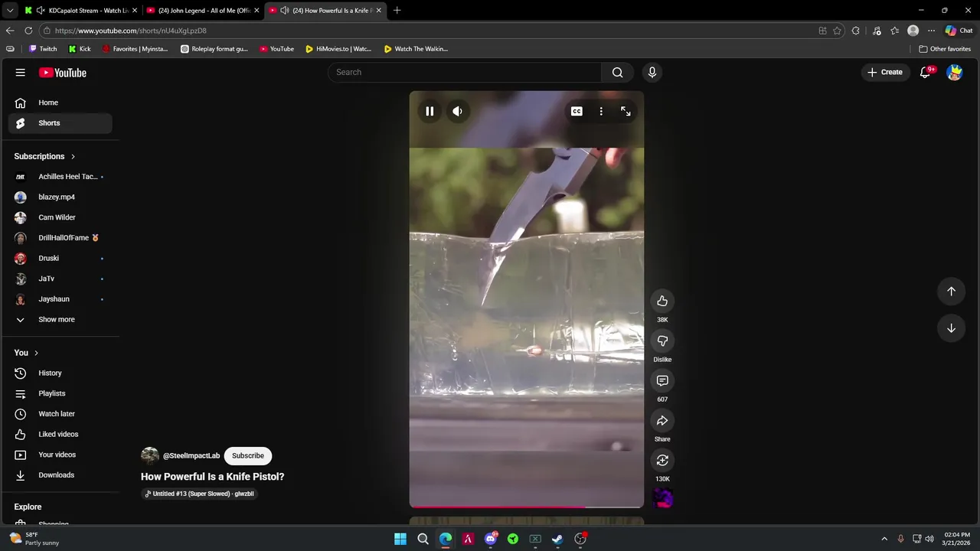Open the blazey.mp4 channel
Screen dimensions: 980x551
pos(60,197)
